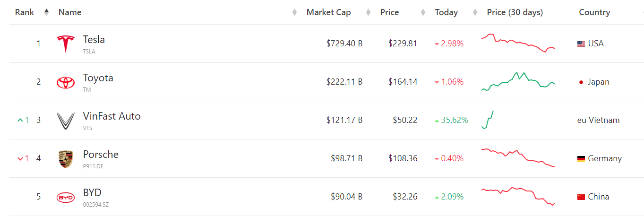
Task: Click the BYD logo icon
Action: coord(66,198)
